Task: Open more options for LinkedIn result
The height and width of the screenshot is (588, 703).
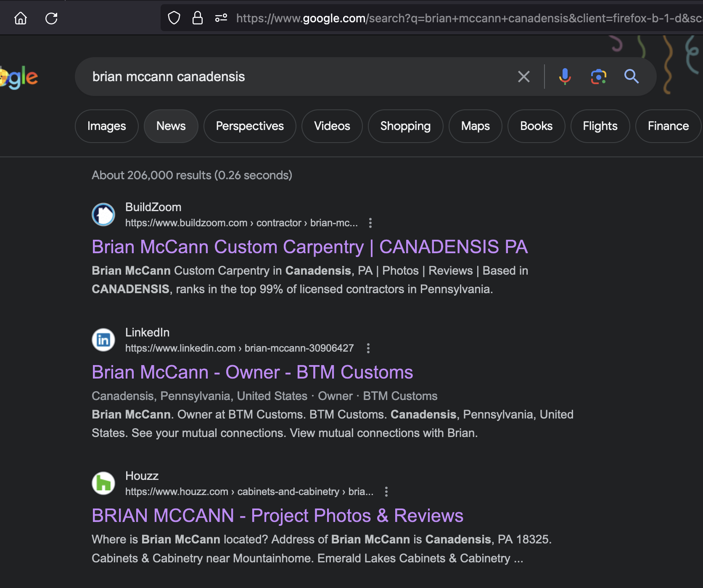Action: click(x=368, y=348)
